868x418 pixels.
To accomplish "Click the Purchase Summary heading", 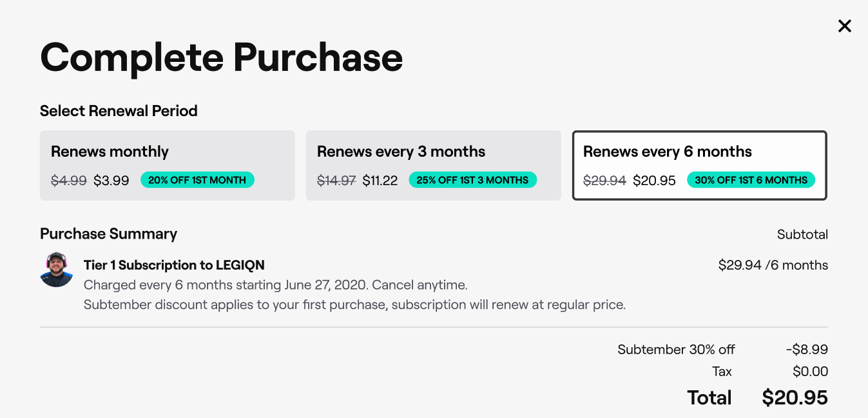I will click(108, 234).
